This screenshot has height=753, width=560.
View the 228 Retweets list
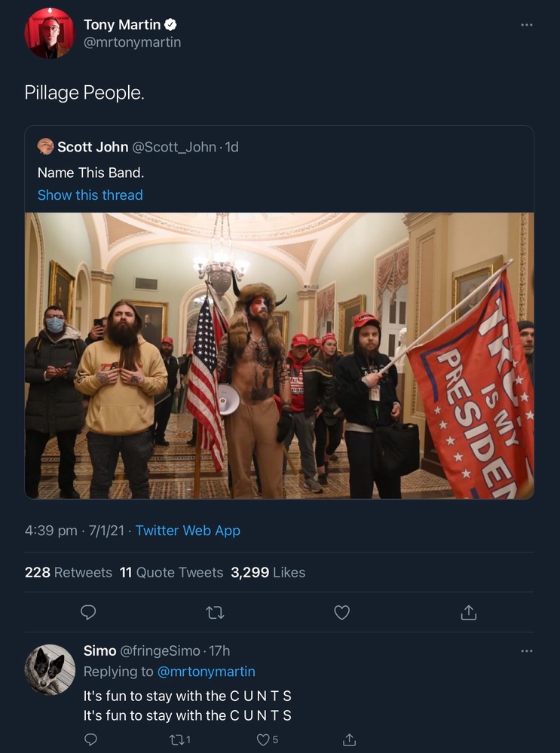tap(68, 572)
